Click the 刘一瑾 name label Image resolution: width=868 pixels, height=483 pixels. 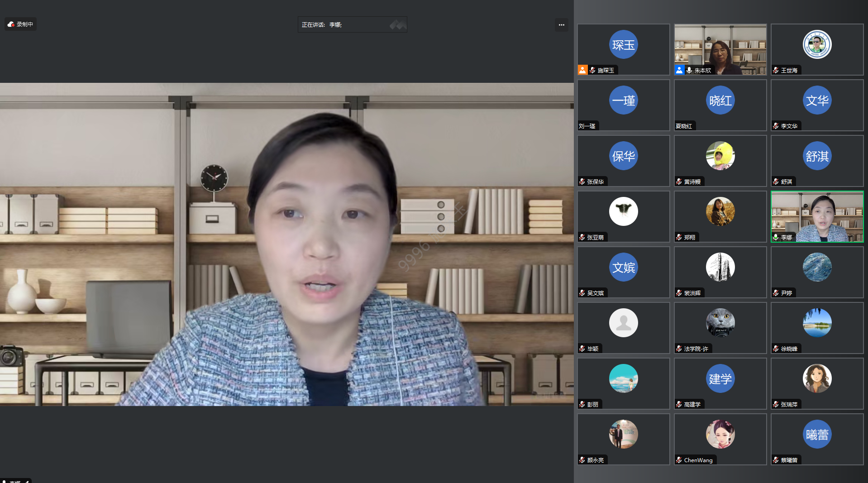coord(587,126)
